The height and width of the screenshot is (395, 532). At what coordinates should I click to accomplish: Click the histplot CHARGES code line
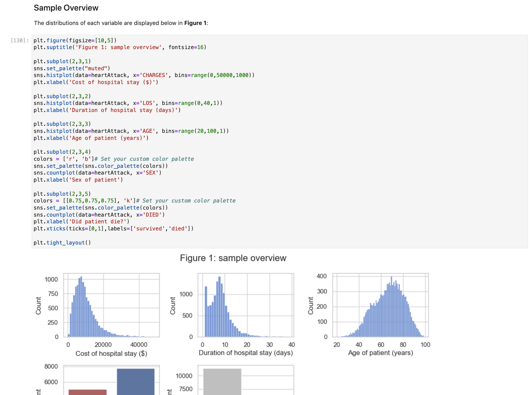coord(144,75)
